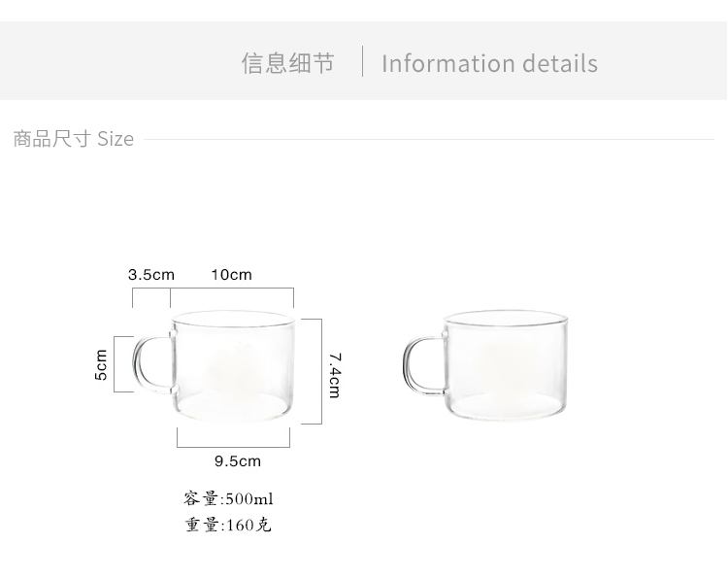Click the 重量:160克 weight text
Viewport: 728px width, 578px height.
[228, 526]
